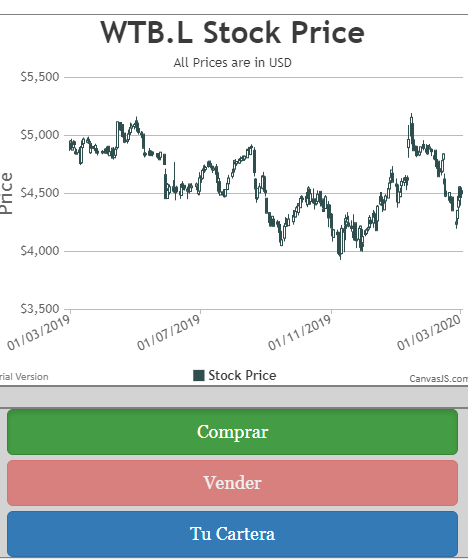Click the 01/11/2019 date axis label
The image size is (468, 560).
point(299,333)
